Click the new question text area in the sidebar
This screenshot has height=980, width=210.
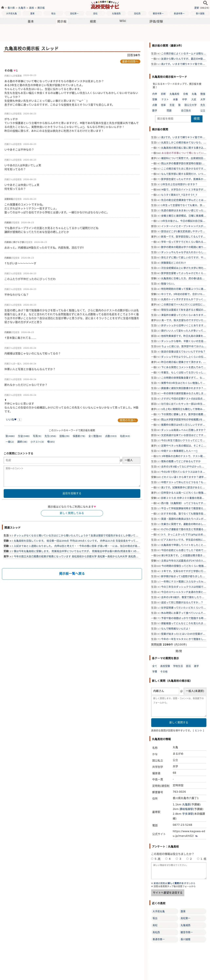click(179, 706)
